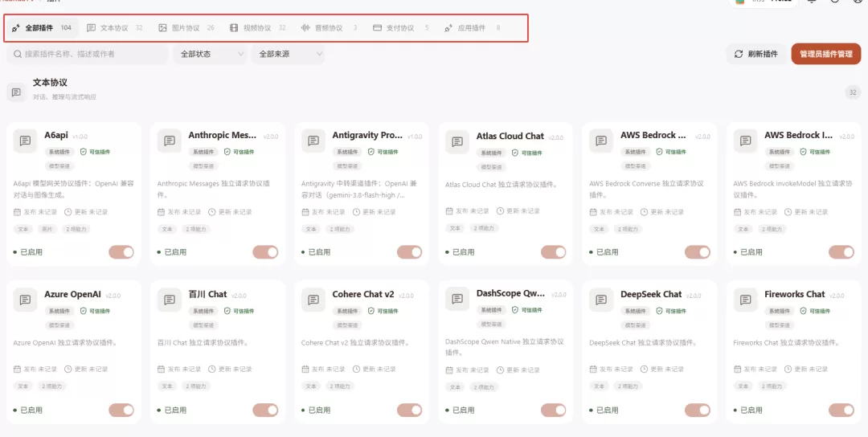Click the 发布 calendar icon on Cohere Chat v2 card
This screenshot has width=868, height=437.
(x=305, y=369)
